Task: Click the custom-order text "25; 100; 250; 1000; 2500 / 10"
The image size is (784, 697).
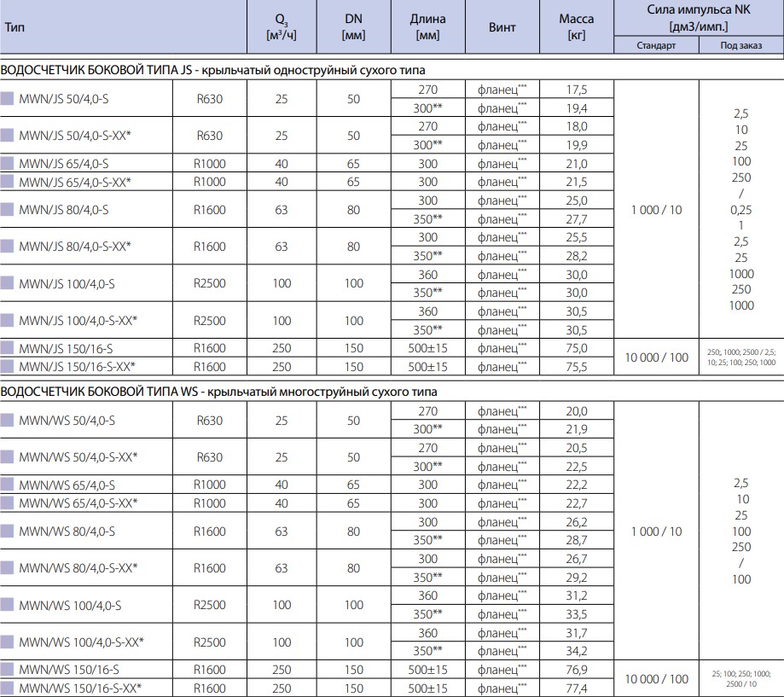Action: click(x=741, y=679)
